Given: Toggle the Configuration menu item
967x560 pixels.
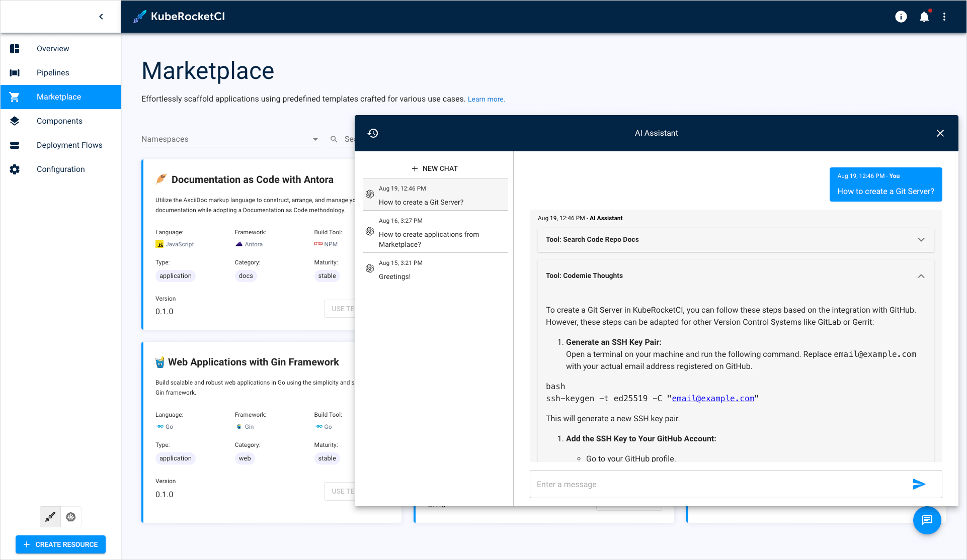Looking at the screenshot, I should click(x=61, y=169).
